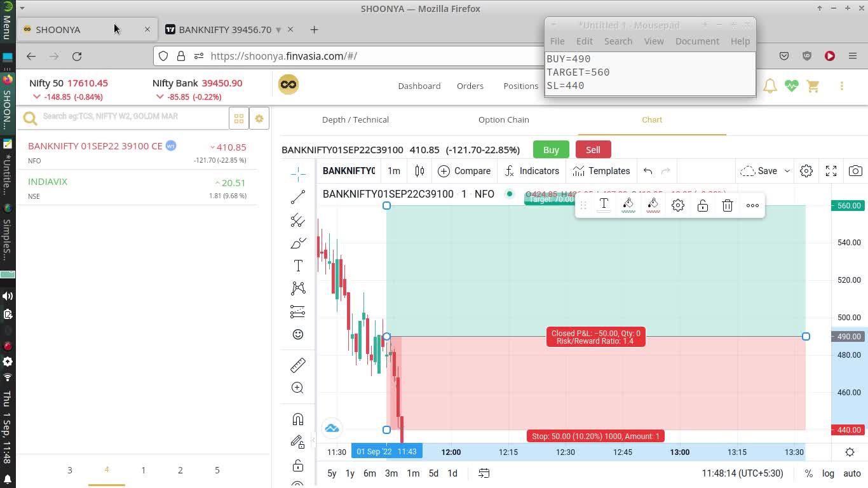
Task: Select the trend line drawing tool
Action: pos(298,198)
